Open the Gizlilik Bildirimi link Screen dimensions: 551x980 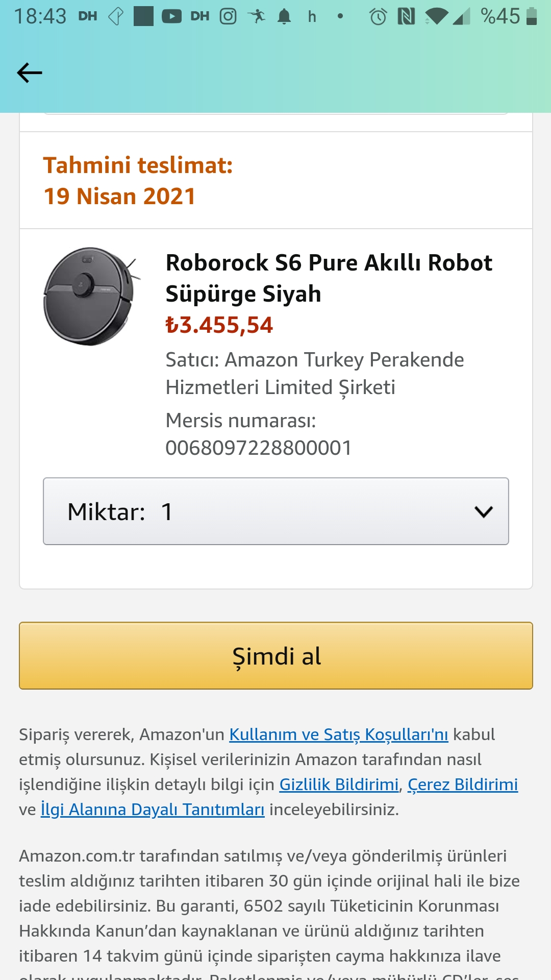339,785
